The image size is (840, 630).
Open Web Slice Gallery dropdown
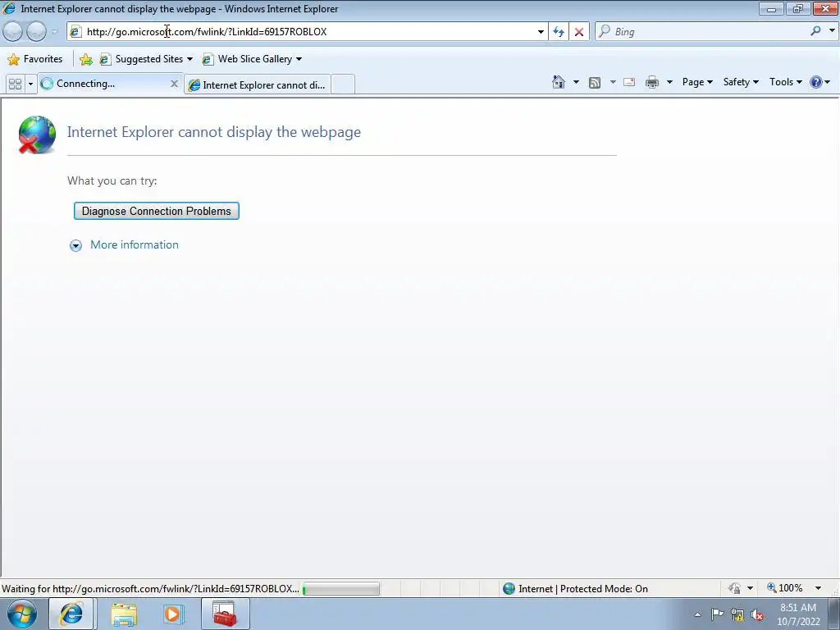252,59
